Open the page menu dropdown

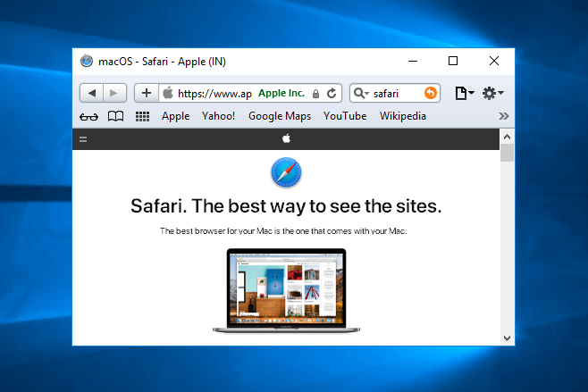pos(464,93)
